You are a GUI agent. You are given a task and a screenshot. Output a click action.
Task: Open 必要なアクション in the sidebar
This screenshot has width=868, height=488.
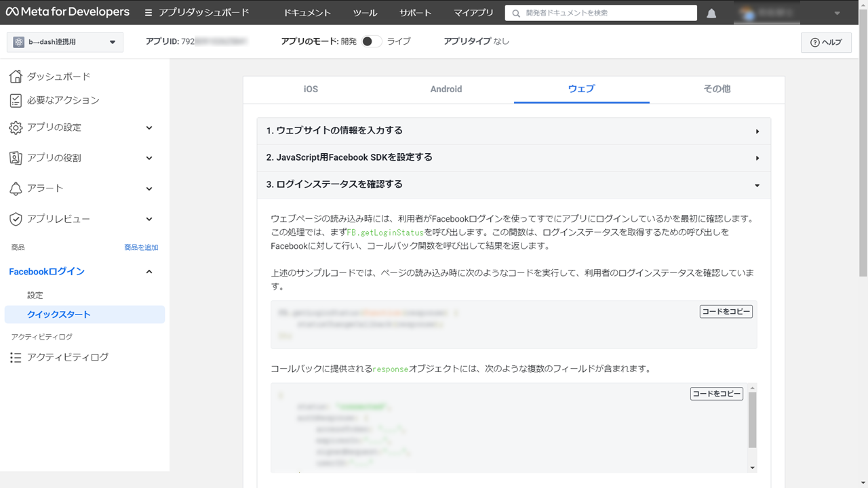click(x=63, y=100)
